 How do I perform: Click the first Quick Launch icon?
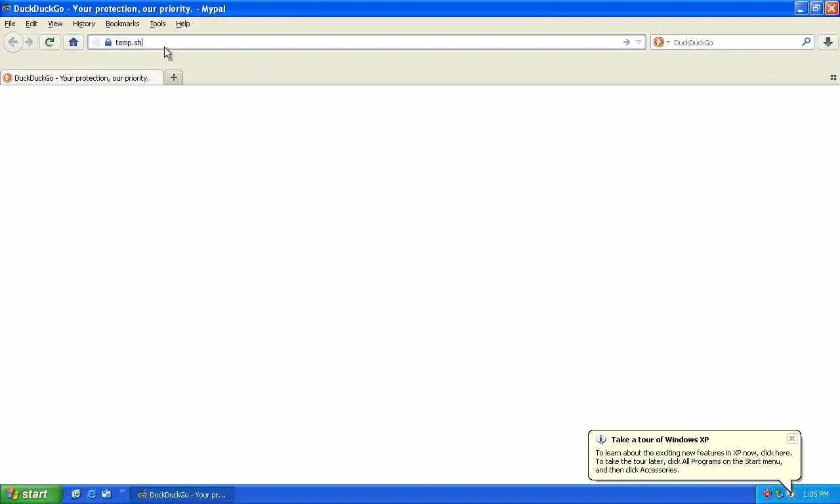(76, 494)
